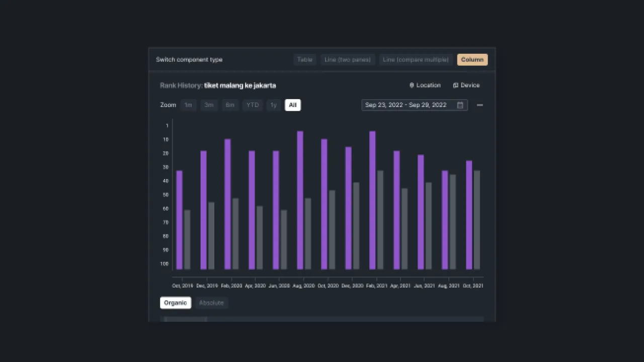Click the Jun, 2020 axis label

pos(280,286)
